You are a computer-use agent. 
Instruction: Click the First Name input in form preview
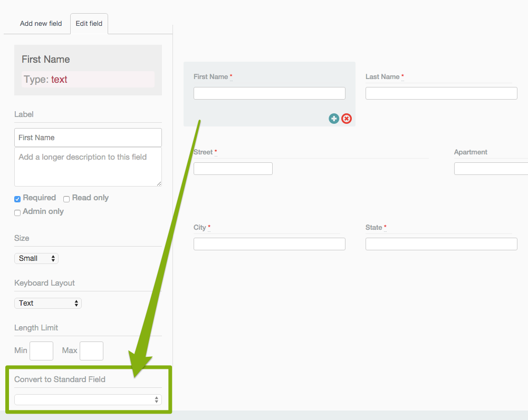click(x=270, y=93)
